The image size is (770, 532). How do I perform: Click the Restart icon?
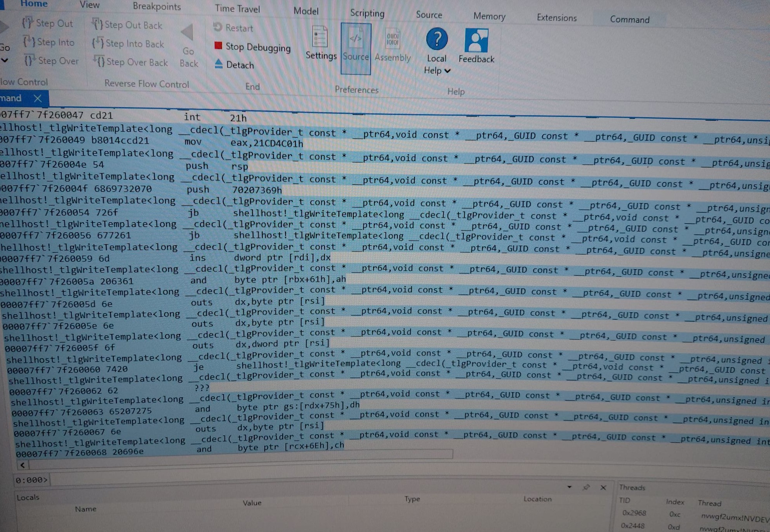click(x=218, y=27)
